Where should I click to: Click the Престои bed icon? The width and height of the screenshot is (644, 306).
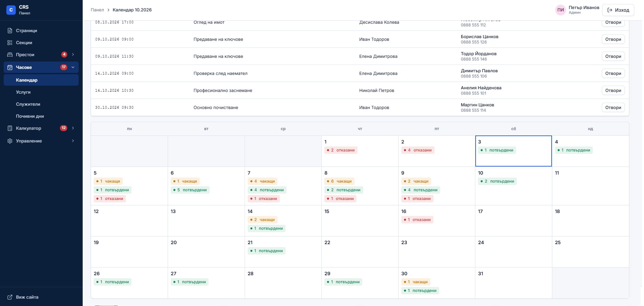click(10, 55)
